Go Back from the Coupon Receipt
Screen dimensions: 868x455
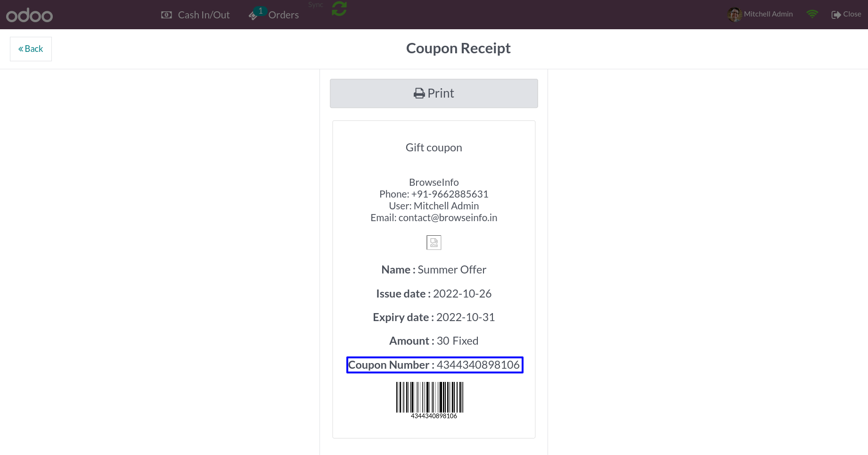(x=31, y=49)
